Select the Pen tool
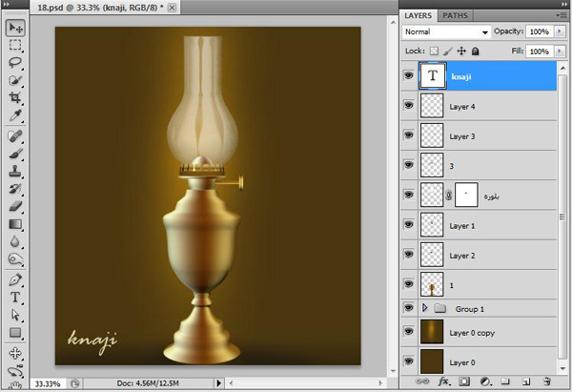The width and height of the screenshot is (572, 392). click(16, 279)
